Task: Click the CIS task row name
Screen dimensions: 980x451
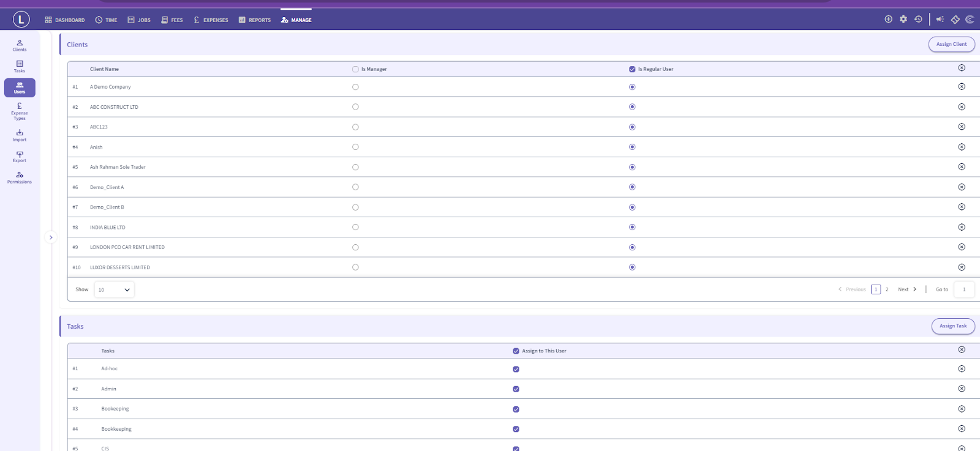Action: pos(105,448)
